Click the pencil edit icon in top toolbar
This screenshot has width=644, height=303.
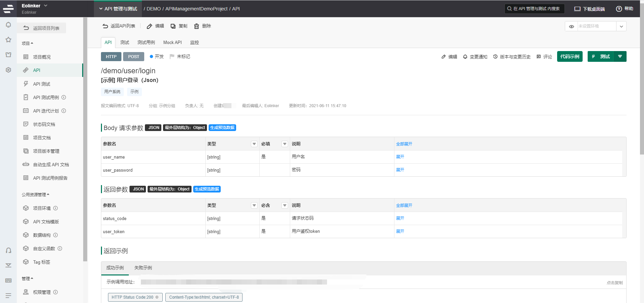(150, 26)
